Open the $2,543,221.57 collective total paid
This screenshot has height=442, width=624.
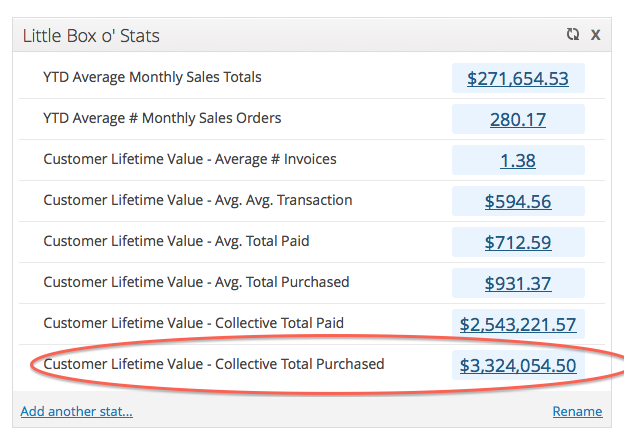(518, 324)
